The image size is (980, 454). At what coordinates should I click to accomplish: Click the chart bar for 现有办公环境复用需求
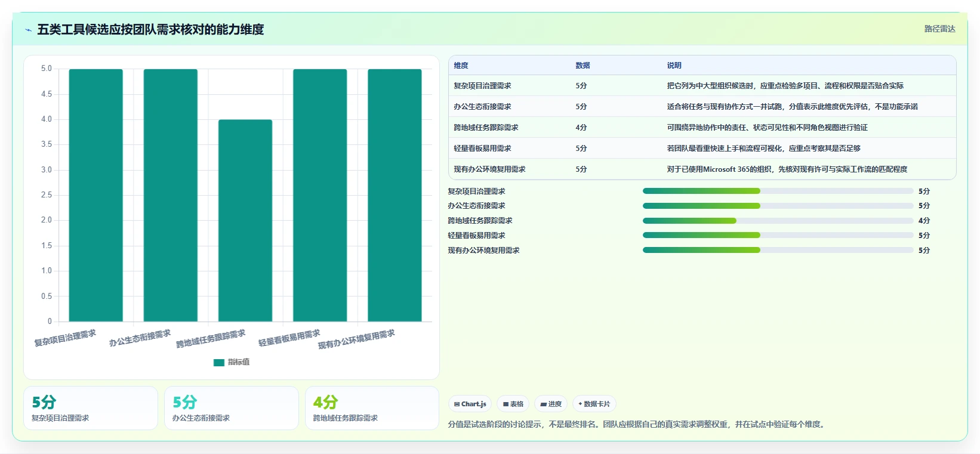pos(395,195)
